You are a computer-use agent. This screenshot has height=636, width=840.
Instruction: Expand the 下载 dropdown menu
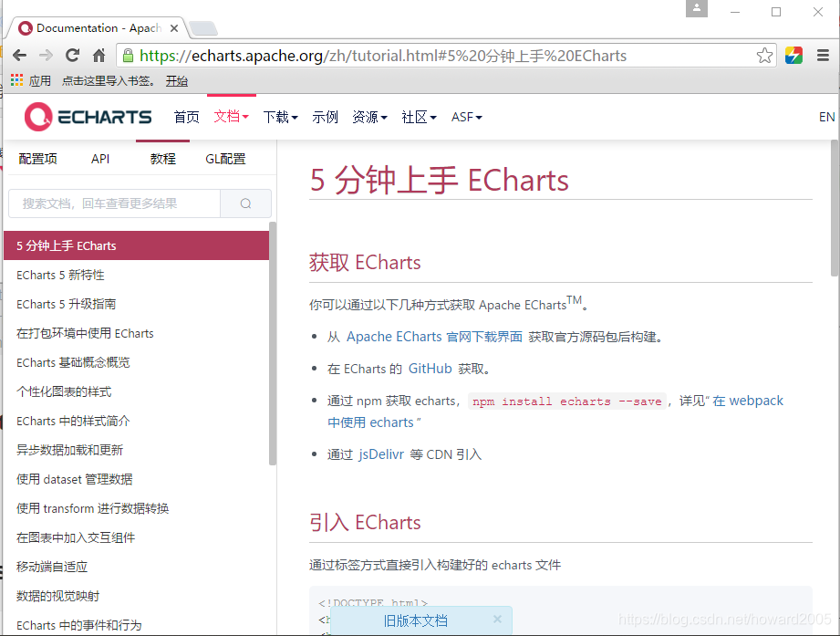coord(280,117)
